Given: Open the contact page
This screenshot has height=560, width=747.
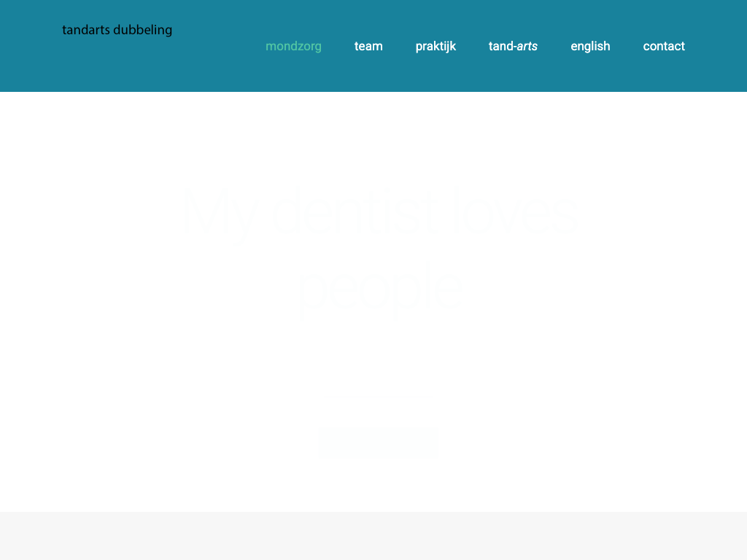Looking at the screenshot, I should [x=664, y=46].
